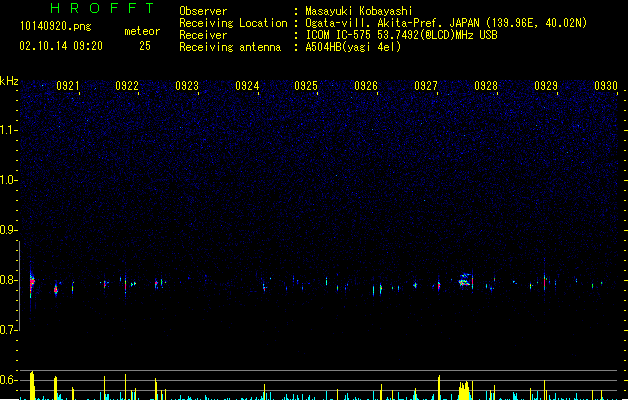
Task: Click the meteor count label
Action: [x=142, y=31]
